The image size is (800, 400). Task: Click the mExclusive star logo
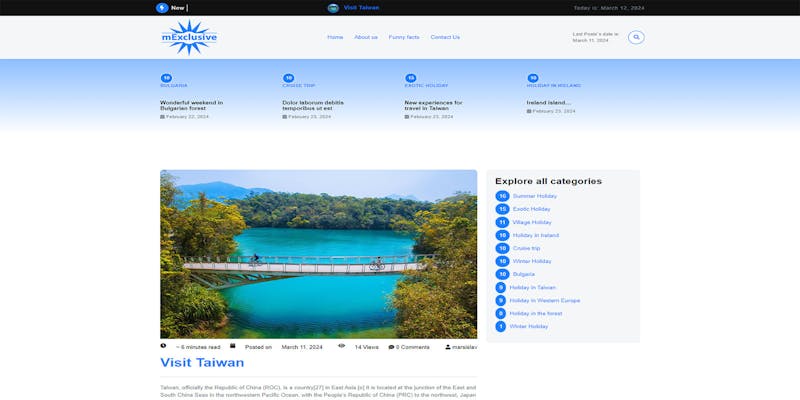189,37
